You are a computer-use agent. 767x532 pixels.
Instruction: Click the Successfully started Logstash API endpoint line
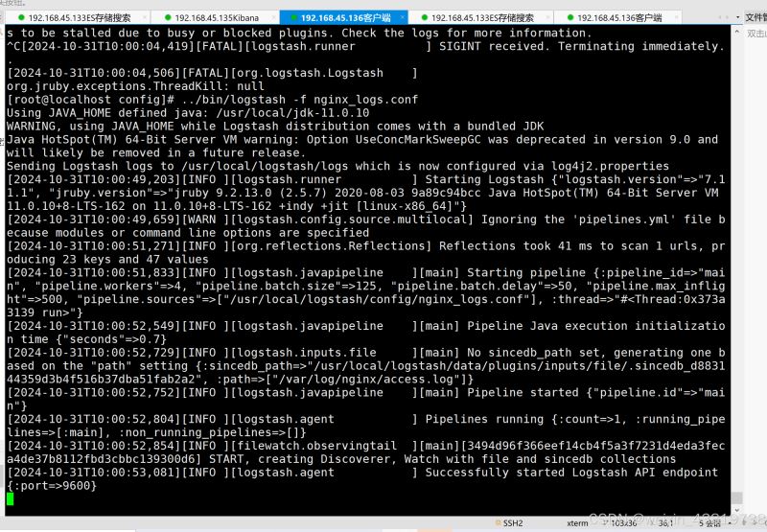[x=362, y=473]
